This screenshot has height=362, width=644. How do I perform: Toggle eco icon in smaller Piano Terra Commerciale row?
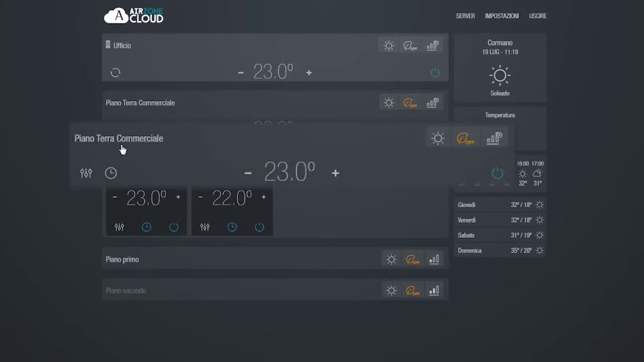coord(411,103)
